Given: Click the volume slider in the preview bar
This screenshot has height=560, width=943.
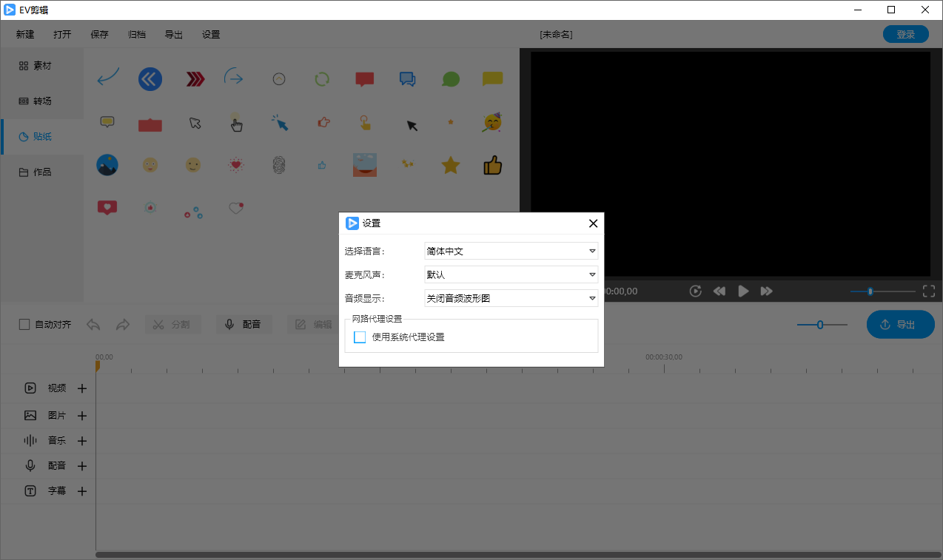Looking at the screenshot, I should tap(870, 291).
